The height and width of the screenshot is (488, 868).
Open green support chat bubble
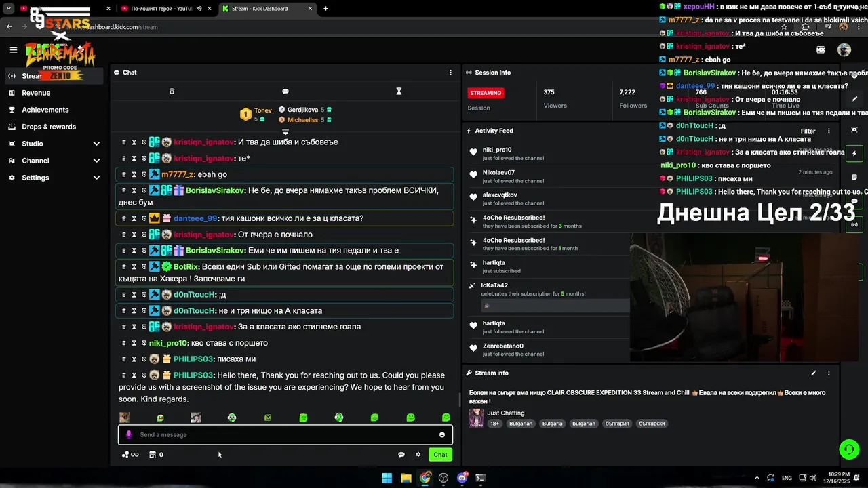click(x=849, y=449)
